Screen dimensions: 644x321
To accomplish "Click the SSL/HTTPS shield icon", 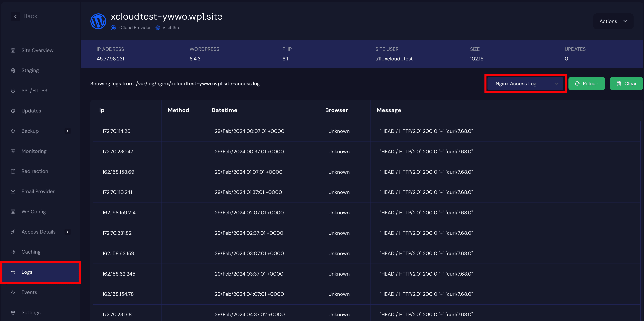I will 13,91.
